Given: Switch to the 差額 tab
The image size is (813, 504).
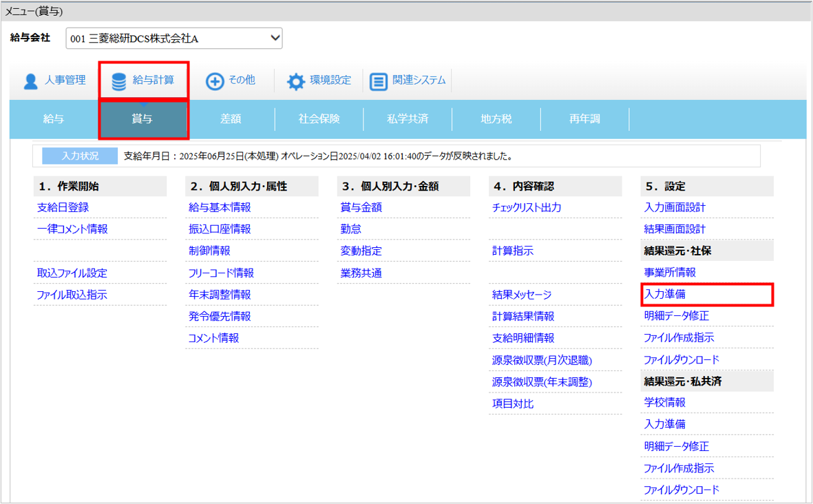Looking at the screenshot, I should (x=231, y=118).
